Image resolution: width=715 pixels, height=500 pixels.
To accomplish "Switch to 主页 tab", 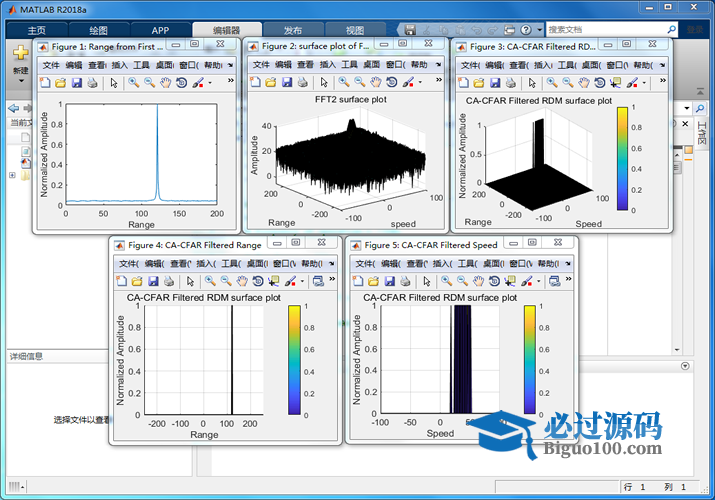I will [x=36, y=30].
